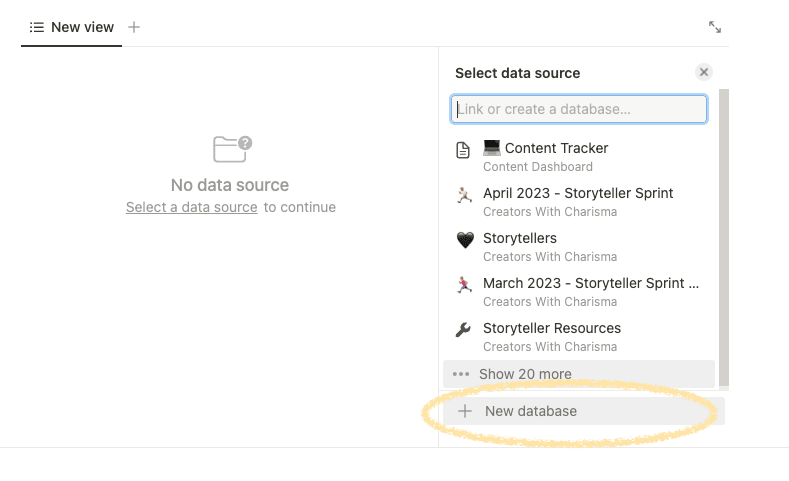Click the three dots beside Show 20 more
The height and width of the screenshot is (481, 789).
[x=461, y=374]
